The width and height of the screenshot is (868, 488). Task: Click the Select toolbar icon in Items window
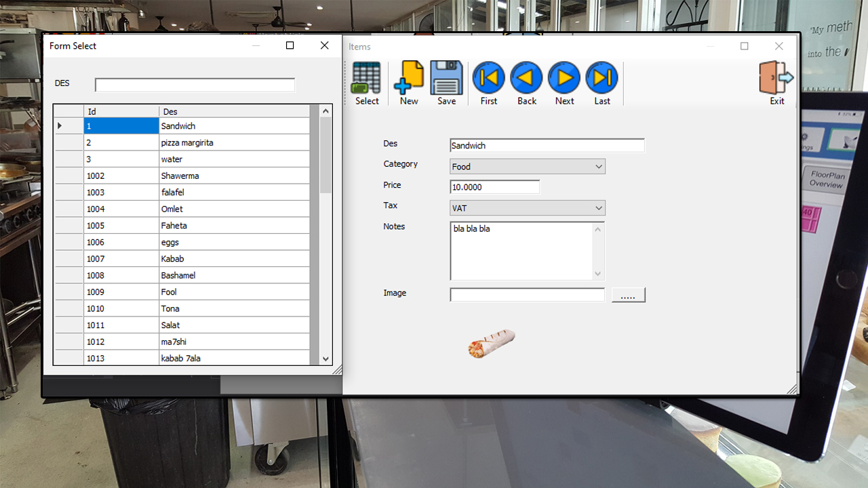(366, 78)
